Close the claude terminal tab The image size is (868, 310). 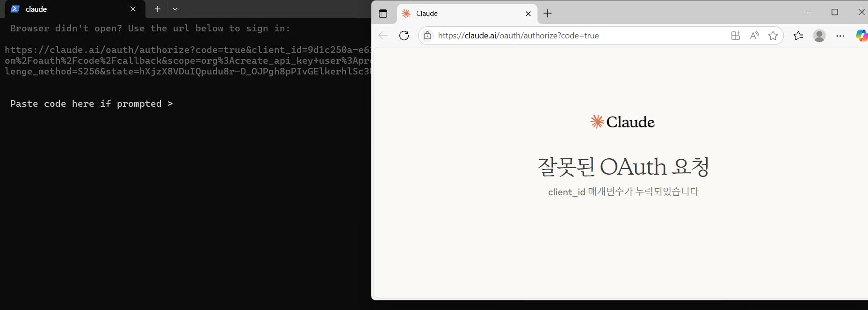click(x=133, y=9)
